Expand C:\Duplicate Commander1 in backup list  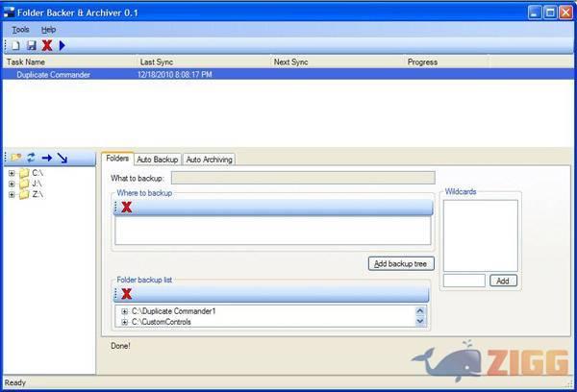[124, 311]
